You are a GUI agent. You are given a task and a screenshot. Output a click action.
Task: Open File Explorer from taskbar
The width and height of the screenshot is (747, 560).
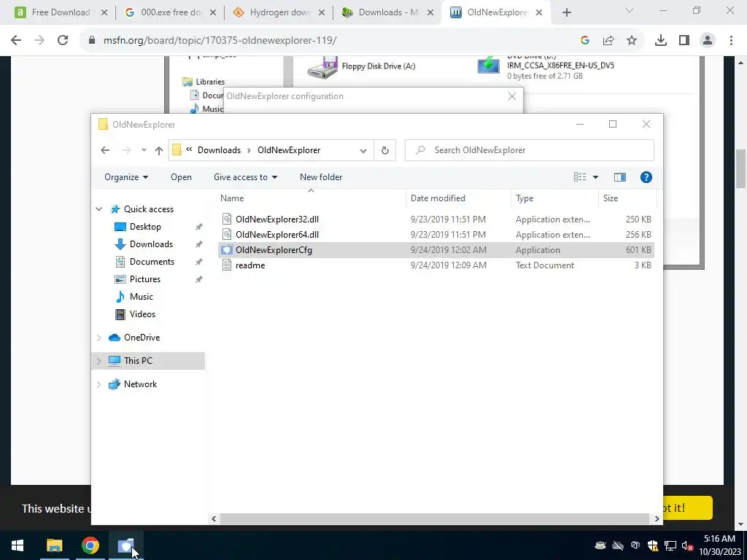coord(54,545)
